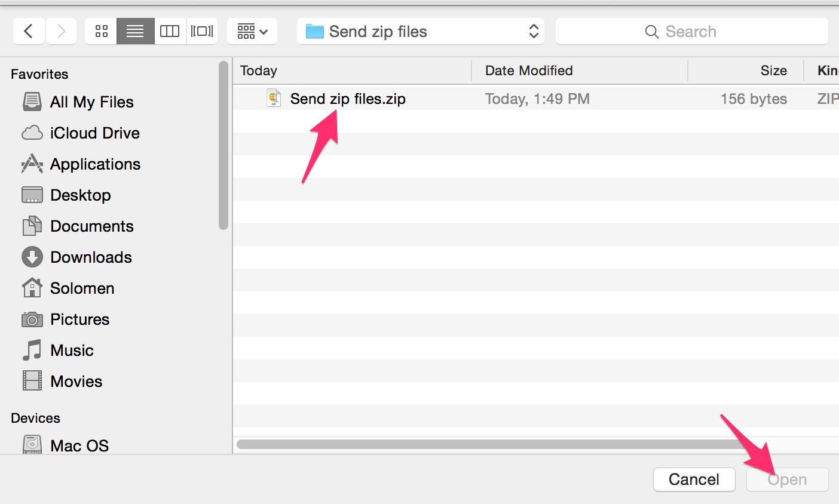Click the Devices section header

(x=35, y=418)
